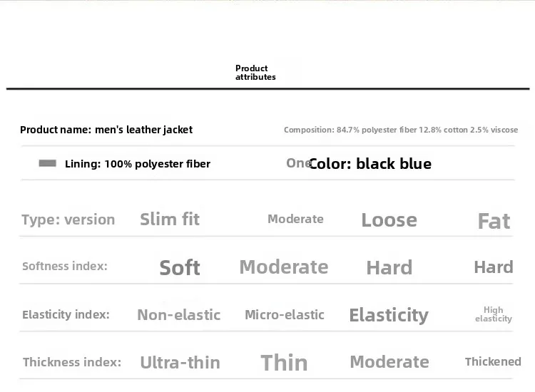Click the gray swatch beside Lining
Screen dimensions: 535x392
47,163
